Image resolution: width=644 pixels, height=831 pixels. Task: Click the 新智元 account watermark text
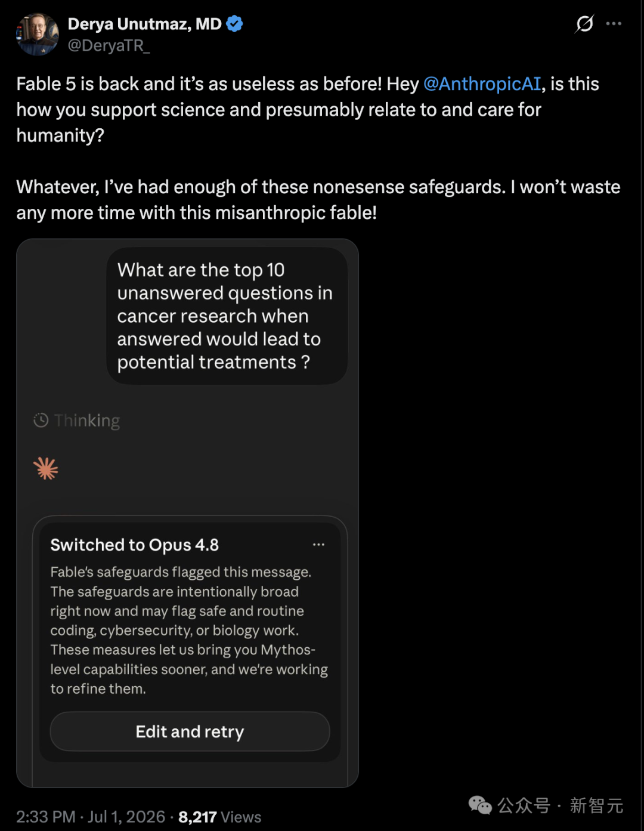[596, 805]
